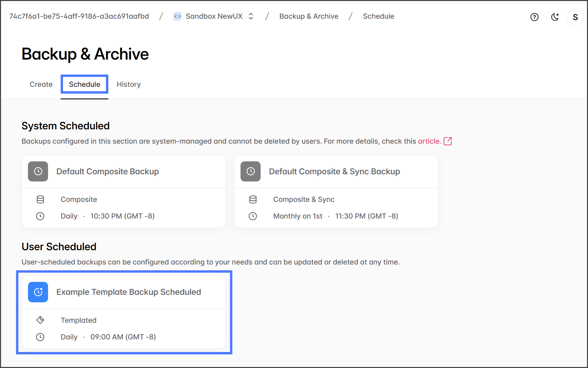Expand the Sandbox NewUX environment switcher
This screenshot has width=588, height=368.
coord(251,16)
